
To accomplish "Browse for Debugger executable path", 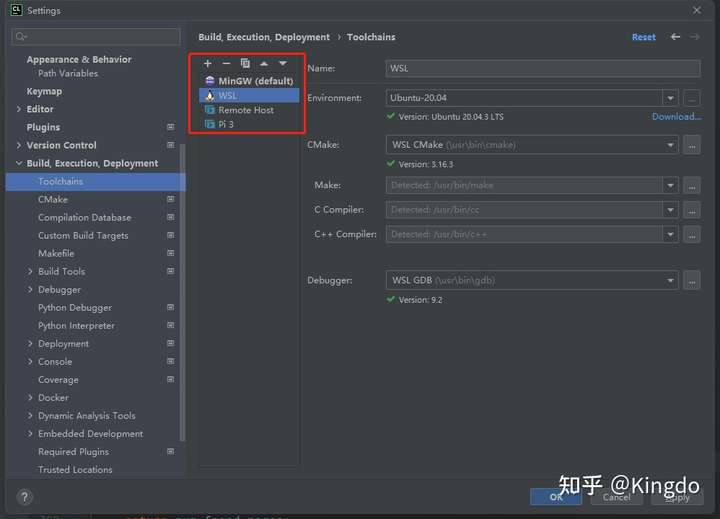I will click(x=692, y=281).
